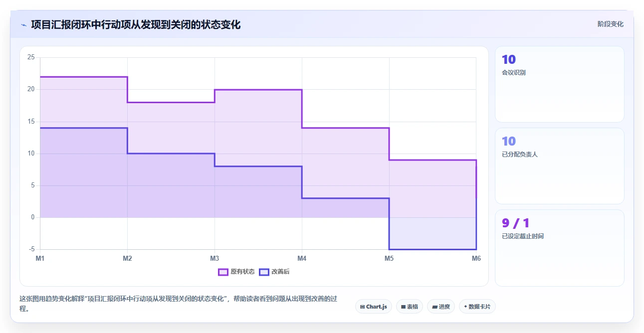
Task: Open the 已设定截止时间 stat card
Action: [559, 248]
